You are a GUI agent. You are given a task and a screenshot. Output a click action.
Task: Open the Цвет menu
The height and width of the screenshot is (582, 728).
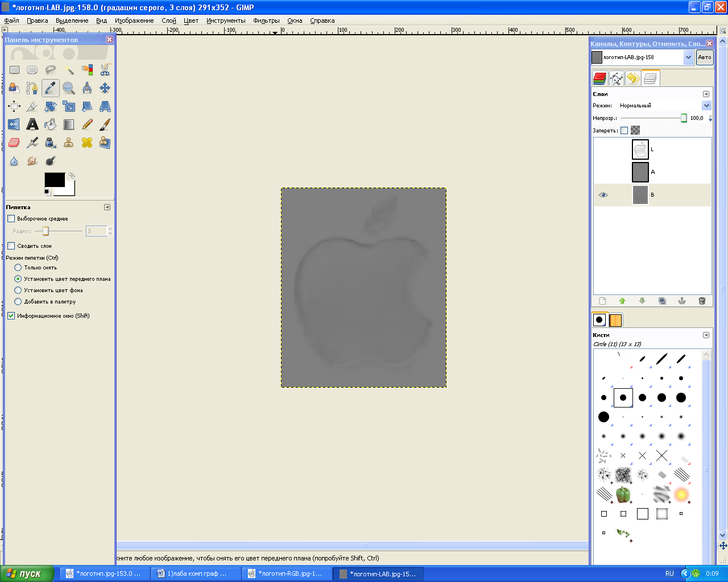tap(191, 20)
